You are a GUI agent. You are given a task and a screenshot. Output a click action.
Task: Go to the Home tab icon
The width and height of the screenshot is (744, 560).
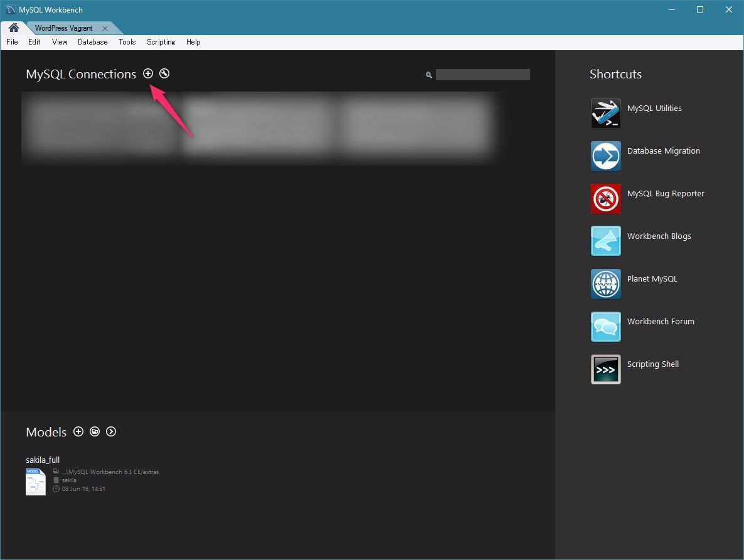(x=14, y=28)
